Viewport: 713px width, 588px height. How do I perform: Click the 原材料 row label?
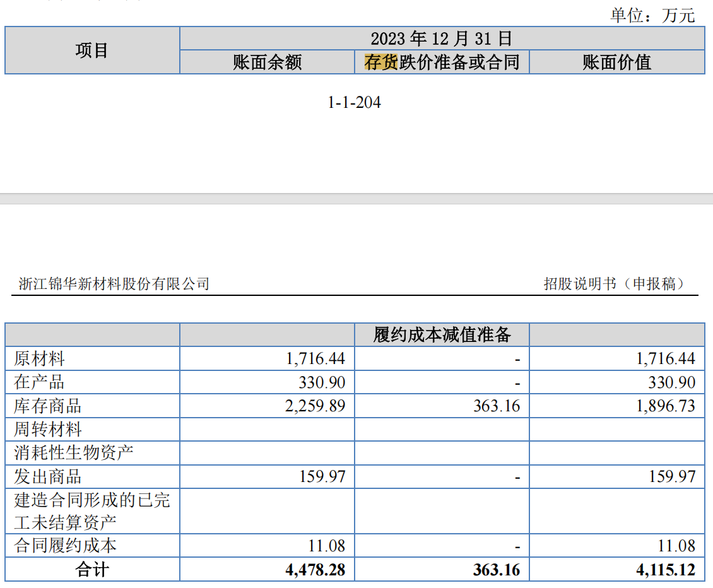pyautogui.click(x=39, y=359)
